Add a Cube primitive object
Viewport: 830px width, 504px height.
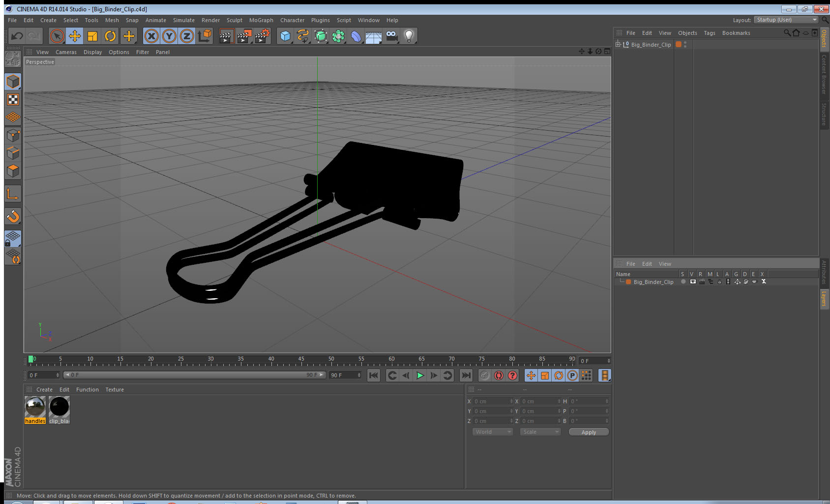(285, 36)
